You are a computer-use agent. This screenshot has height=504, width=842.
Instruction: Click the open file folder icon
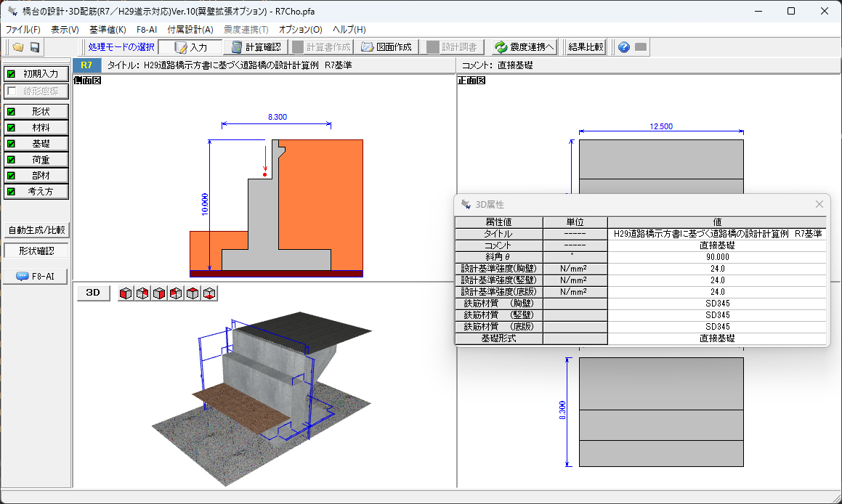click(17, 47)
